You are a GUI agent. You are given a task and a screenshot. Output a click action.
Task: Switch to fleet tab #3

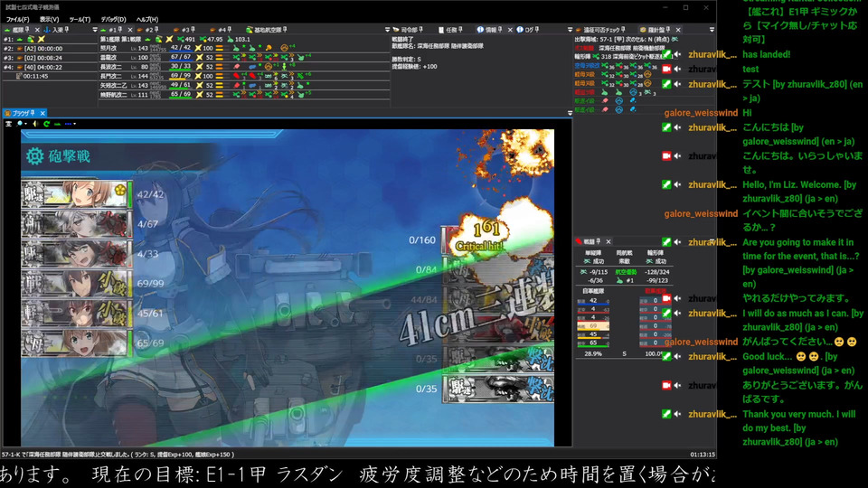pos(184,30)
